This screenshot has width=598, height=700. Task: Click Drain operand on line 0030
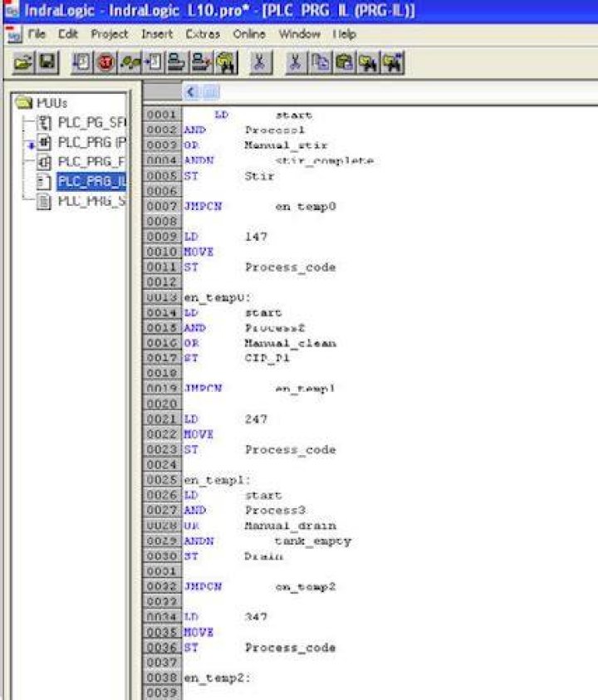coord(263,556)
